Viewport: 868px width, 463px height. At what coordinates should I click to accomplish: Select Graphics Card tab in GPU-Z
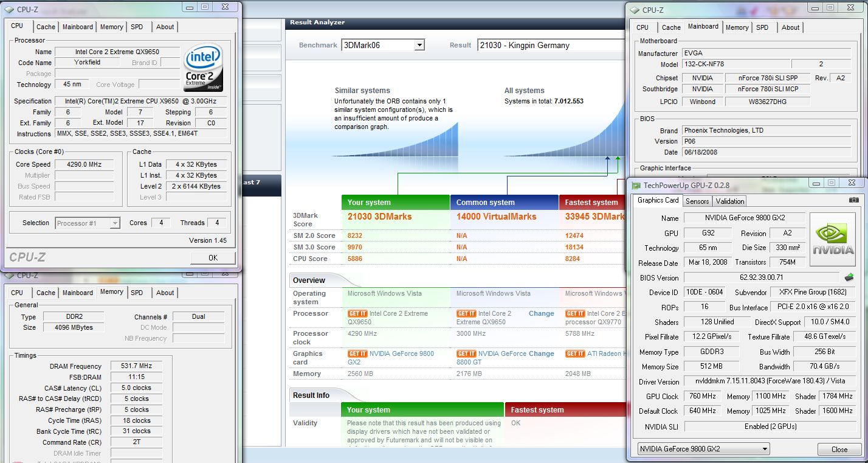(x=658, y=200)
